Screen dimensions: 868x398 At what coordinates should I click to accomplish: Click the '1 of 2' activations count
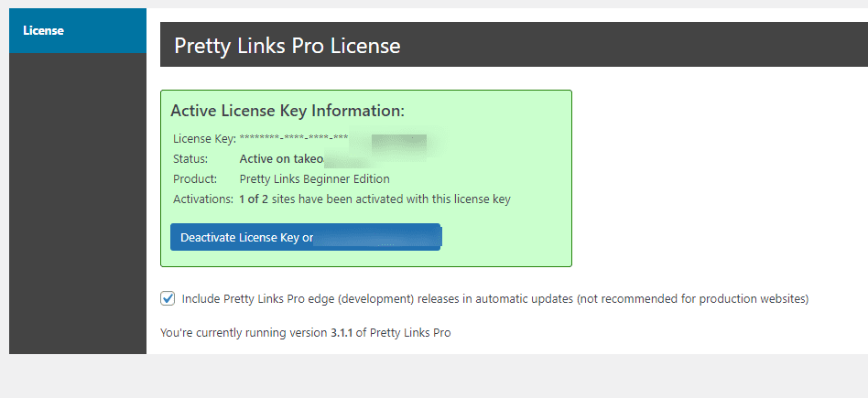[x=255, y=199]
